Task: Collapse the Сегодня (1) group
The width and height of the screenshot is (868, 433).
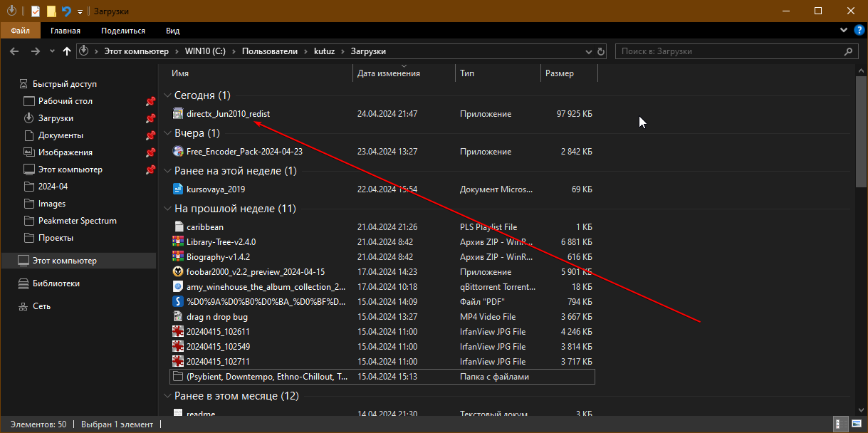Action: click(167, 95)
